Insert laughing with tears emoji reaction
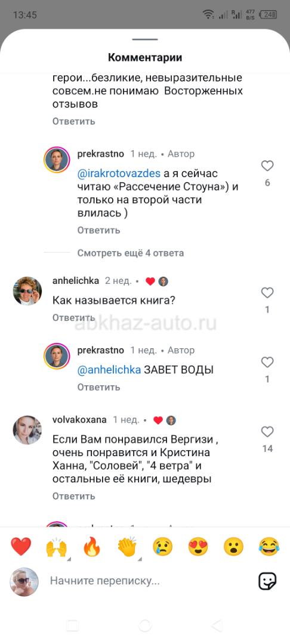Viewport: 290px width, 644px height. (x=269, y=547)
